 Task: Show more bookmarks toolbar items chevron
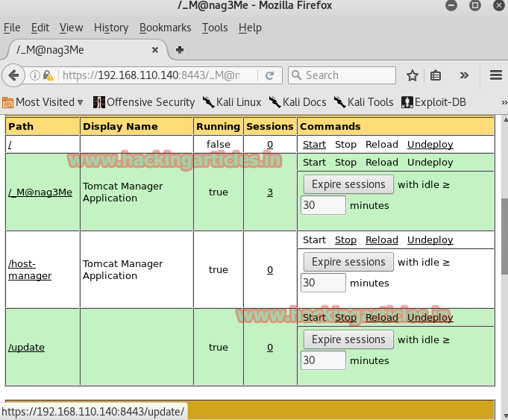[504, 103]
